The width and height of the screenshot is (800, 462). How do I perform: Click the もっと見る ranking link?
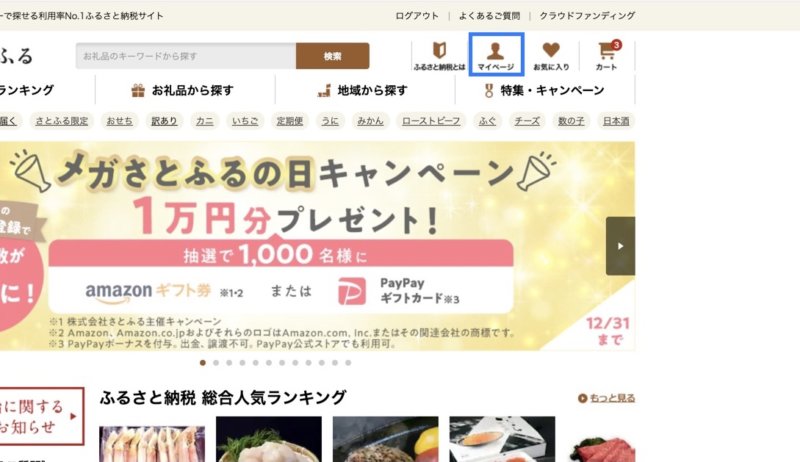pyautogui.click(x=607, y=398)
